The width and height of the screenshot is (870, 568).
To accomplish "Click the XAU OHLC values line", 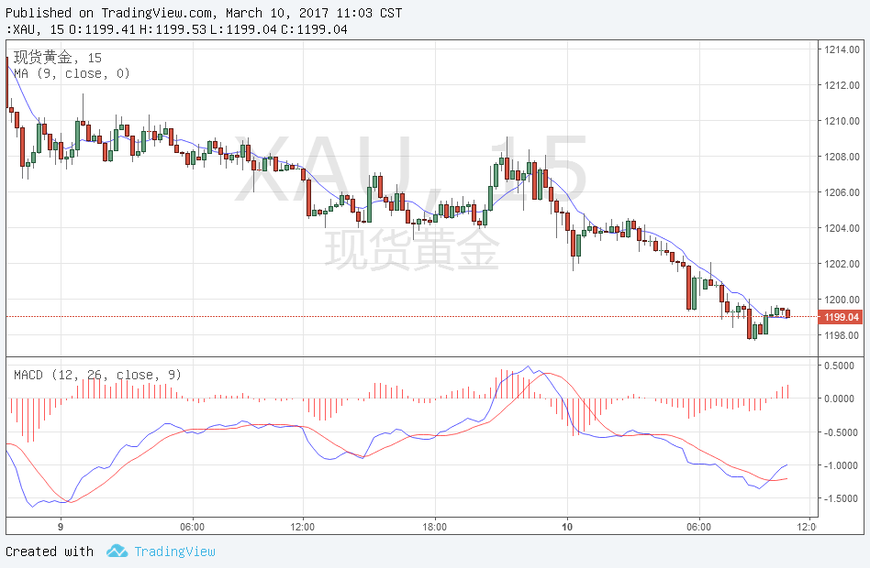I will [176, 29].
